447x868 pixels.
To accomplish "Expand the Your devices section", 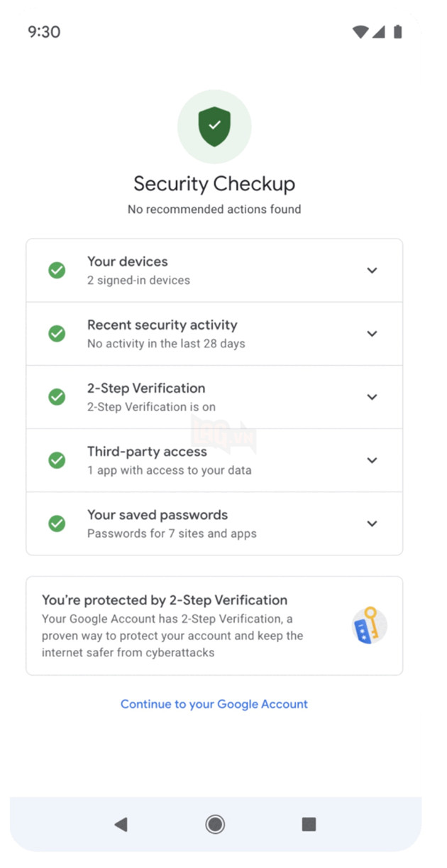I will [x=372, y=270].
